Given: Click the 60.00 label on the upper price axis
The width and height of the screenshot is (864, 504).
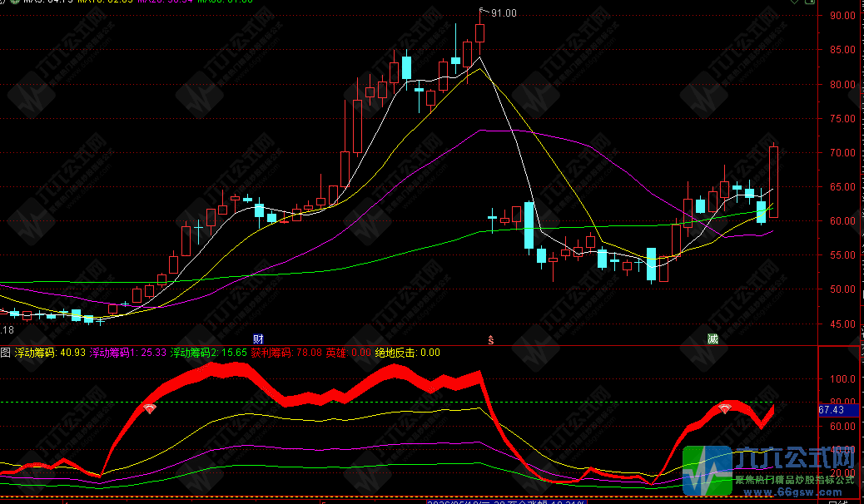Looking at the screenshot, I should (842, 221).
